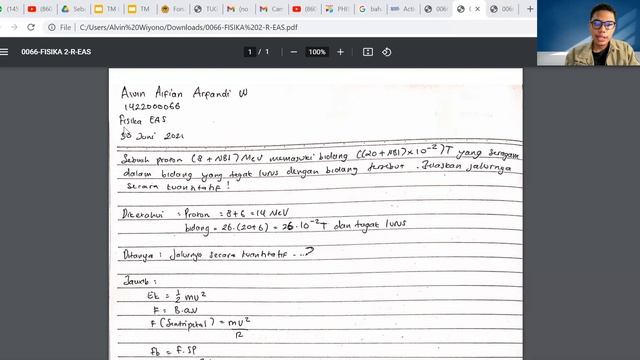
Task: Click the 'Ditanya' handwritten line
Action: pos(218,254)
